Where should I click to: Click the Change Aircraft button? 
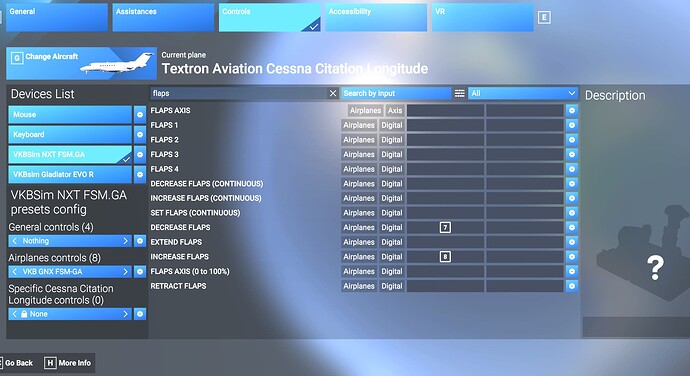click(x=81, y=63)
